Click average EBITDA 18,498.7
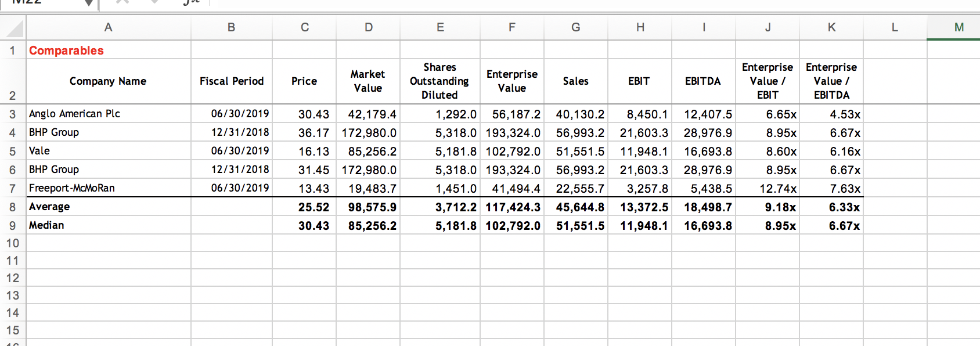 pos(704,207)
